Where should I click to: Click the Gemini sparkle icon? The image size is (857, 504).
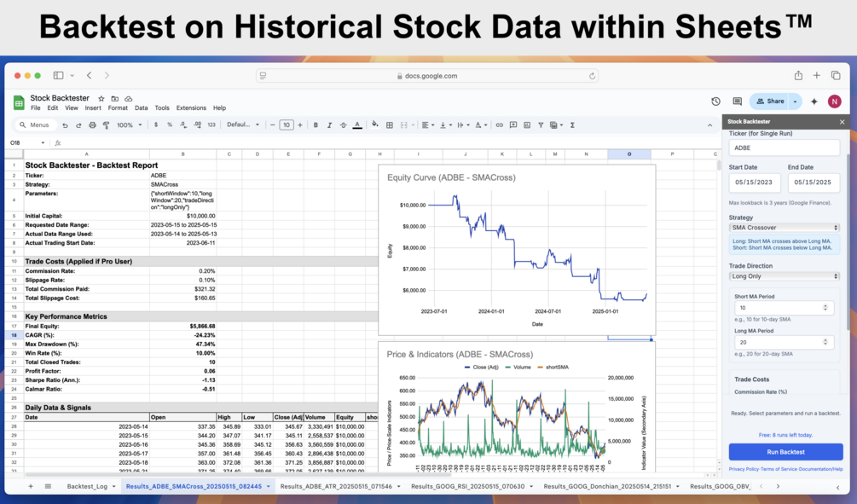(x=814, y=101)
